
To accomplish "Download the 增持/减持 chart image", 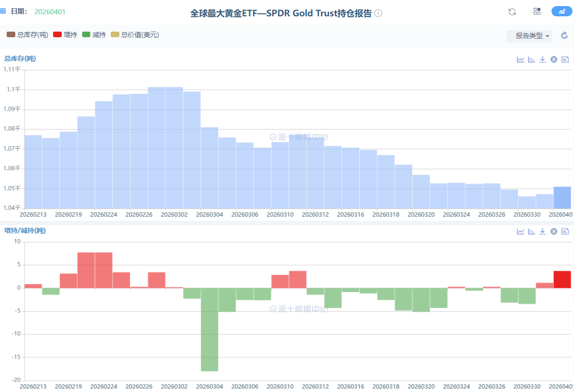I will click(542, 231).
